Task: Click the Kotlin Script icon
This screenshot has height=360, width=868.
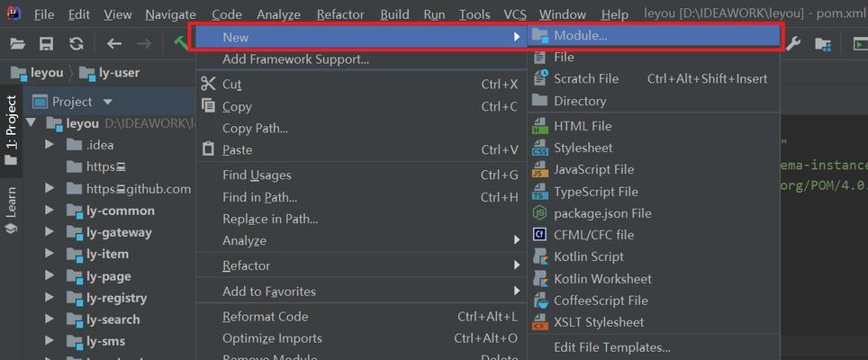Action: pyautogui.click(x=539, y=256)
